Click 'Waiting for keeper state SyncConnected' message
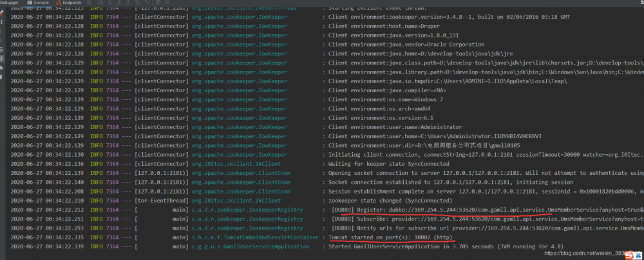The image size is (644, 260). click(388, 164)
